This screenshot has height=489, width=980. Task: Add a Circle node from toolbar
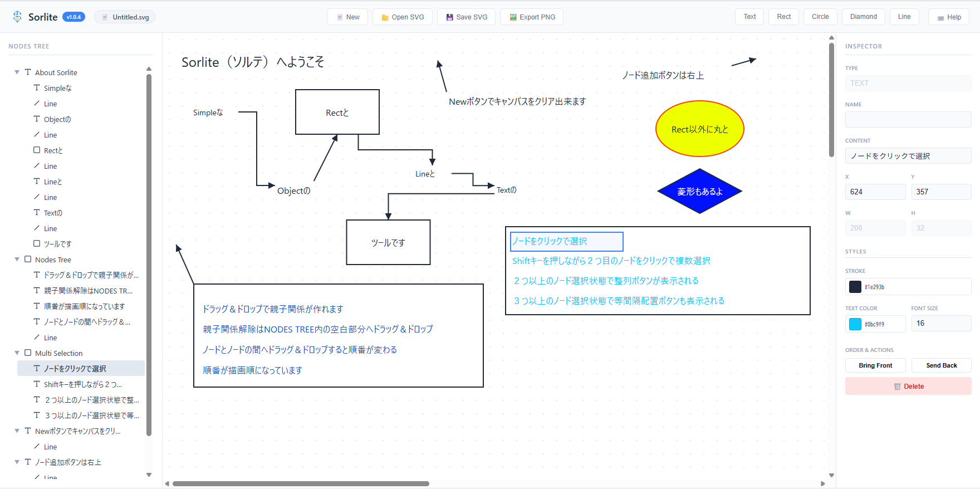point(820,17)
